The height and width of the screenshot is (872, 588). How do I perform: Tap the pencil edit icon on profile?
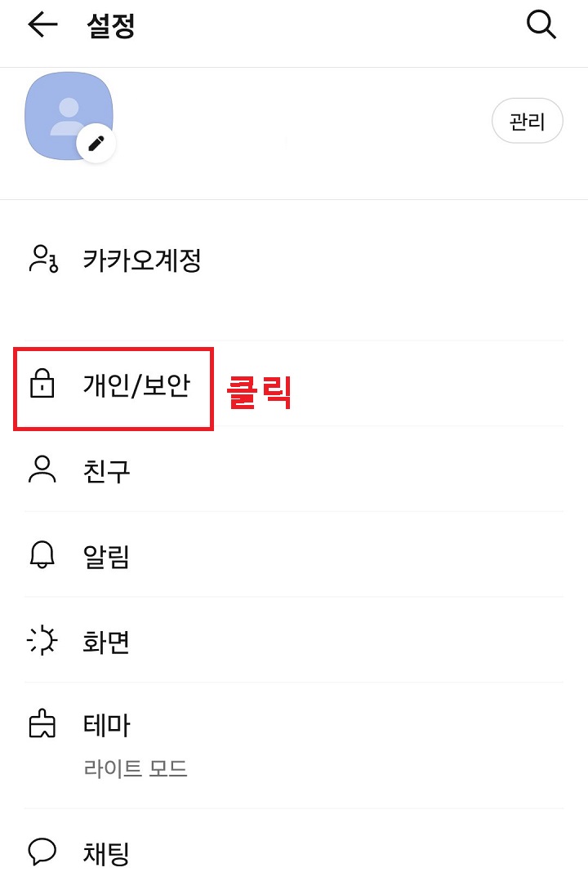pyautogui.click(x=96, y=142)
